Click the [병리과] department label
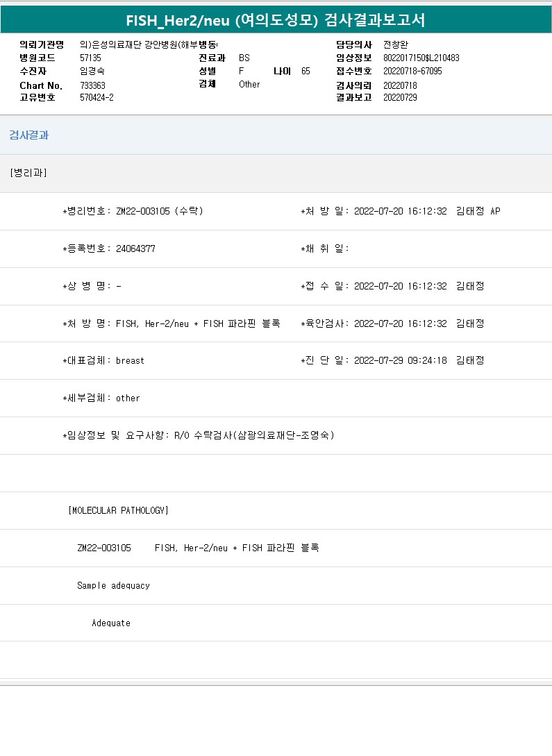 (28, 173)
